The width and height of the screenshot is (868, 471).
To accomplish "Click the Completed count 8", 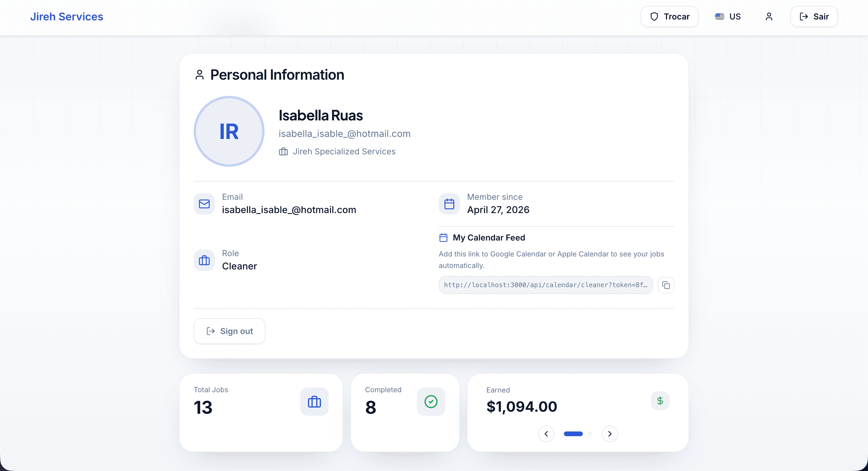I will click(371, 407).
